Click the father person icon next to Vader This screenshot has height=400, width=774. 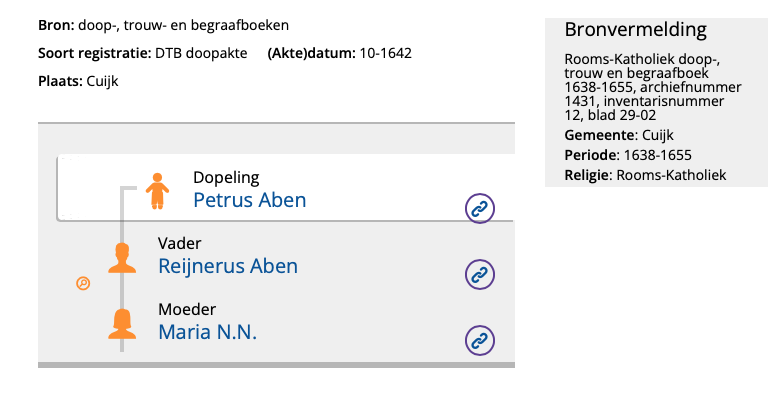coord(123,257)
